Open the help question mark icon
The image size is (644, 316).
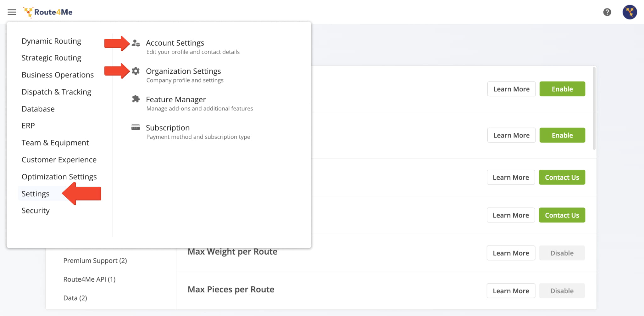607,12
